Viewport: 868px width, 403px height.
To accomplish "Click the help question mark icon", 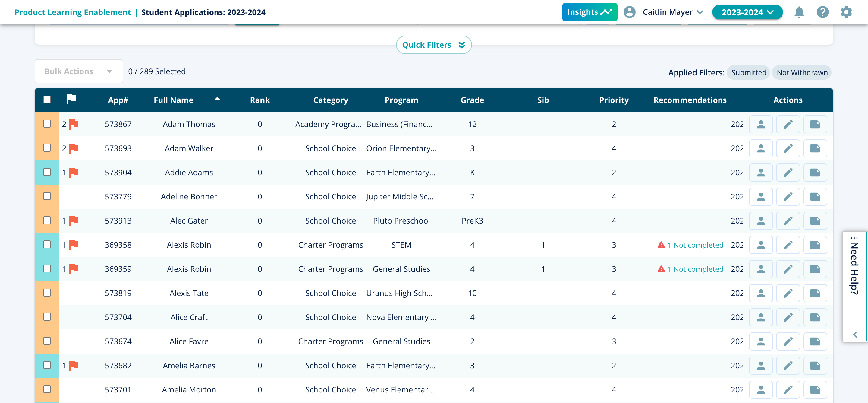I will click(822, 12).
